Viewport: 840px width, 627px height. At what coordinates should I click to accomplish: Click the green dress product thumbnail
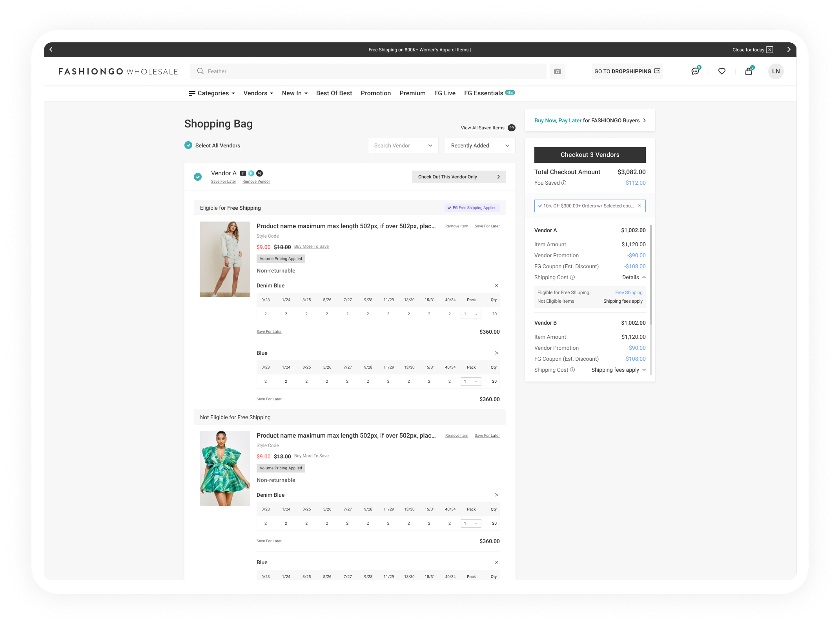225,469
